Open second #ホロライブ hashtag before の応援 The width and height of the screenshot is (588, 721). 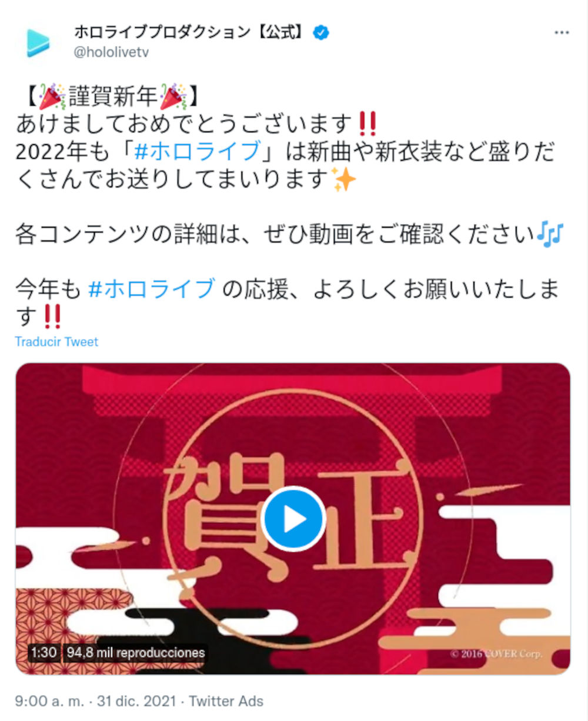[x=151, y=289]
